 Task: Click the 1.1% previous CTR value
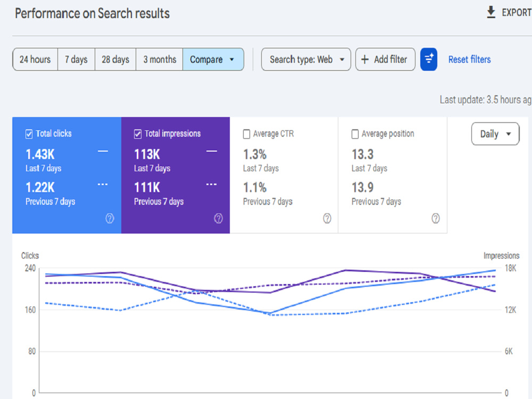pos(255,187)
